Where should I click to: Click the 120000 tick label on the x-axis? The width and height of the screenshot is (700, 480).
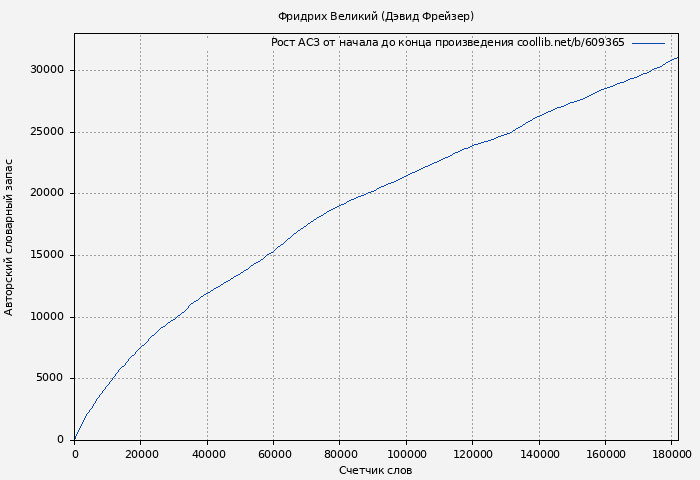472,454
